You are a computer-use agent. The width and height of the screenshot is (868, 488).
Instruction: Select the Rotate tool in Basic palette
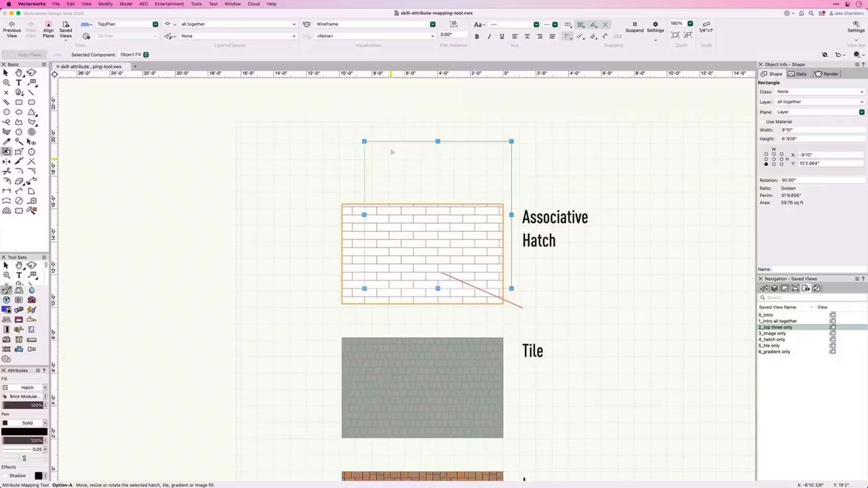tap(32, 152)
